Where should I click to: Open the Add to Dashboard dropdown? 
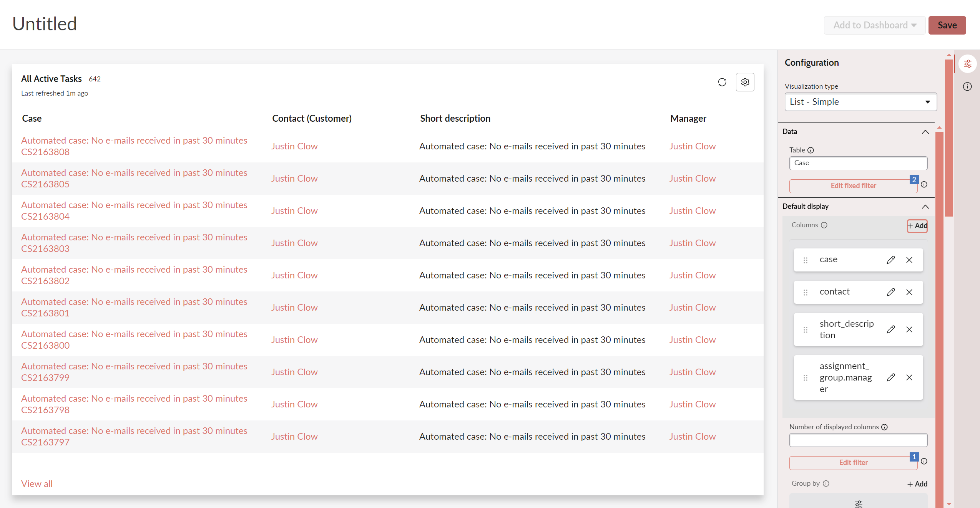[874, 25]
